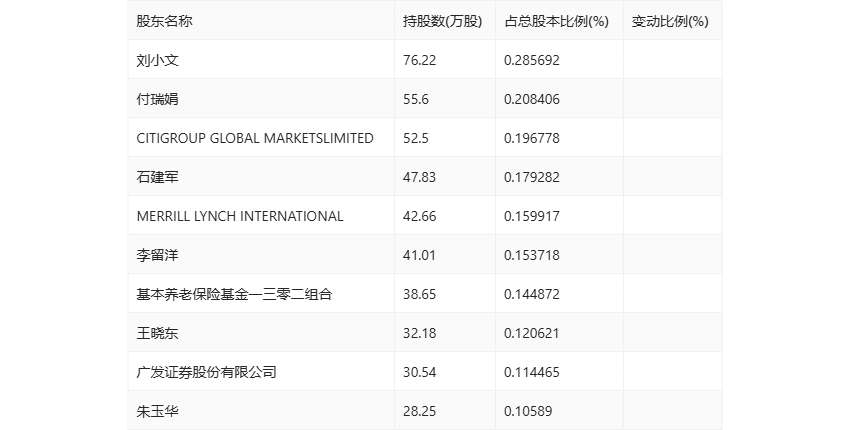Image resolution: width=850 pixels, height=430 pixels.
Task: Click shareholding value 32.18
Action: pyautogui.click(x=420, y=333)
